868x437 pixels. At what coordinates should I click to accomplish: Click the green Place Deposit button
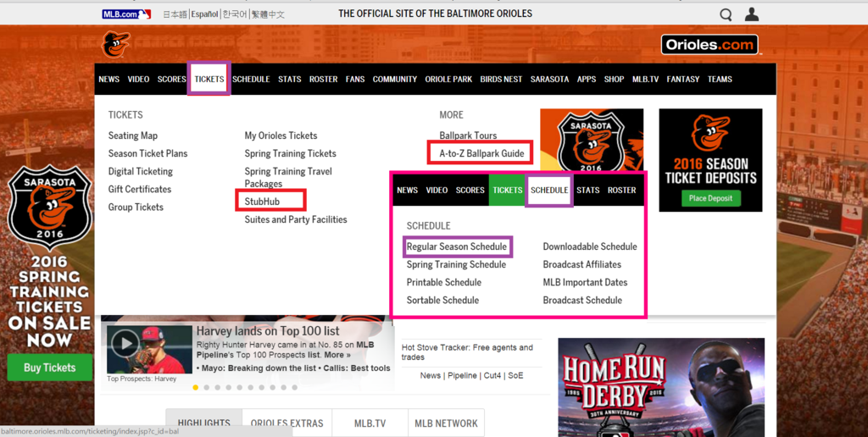tap(711, 198)
